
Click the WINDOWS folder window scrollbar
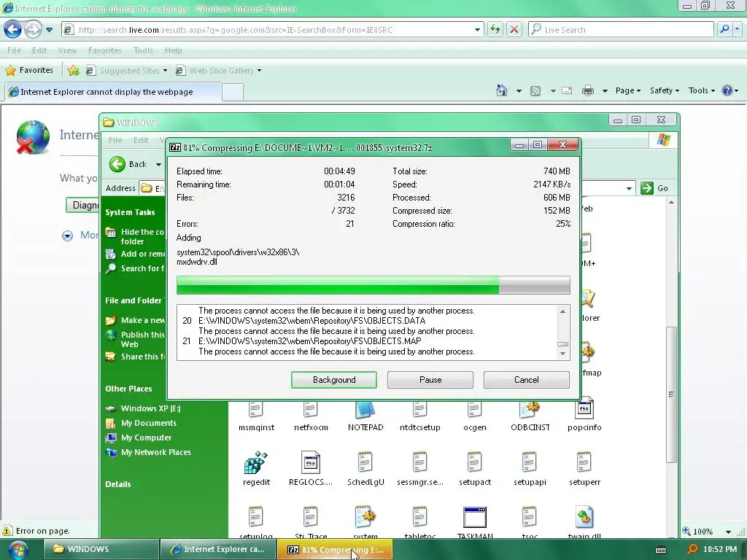671,394
